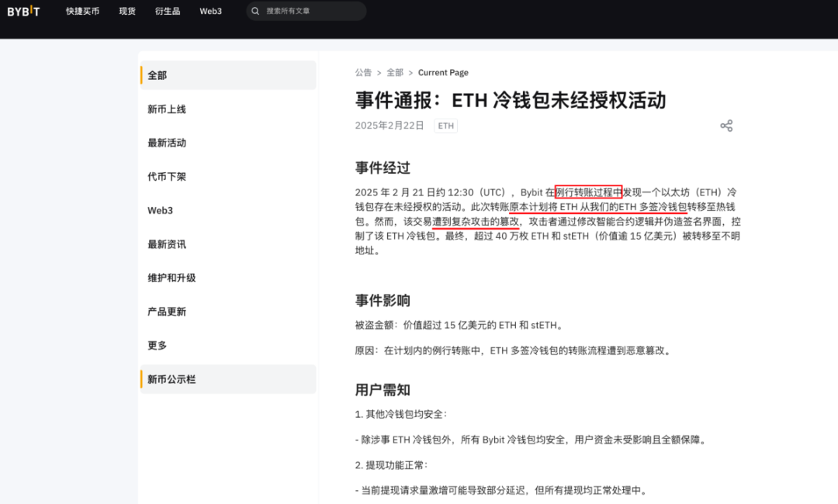838x504 pixels.
Task: Switch to the 快捷买币 tab
Action: (x=81, y=11)
